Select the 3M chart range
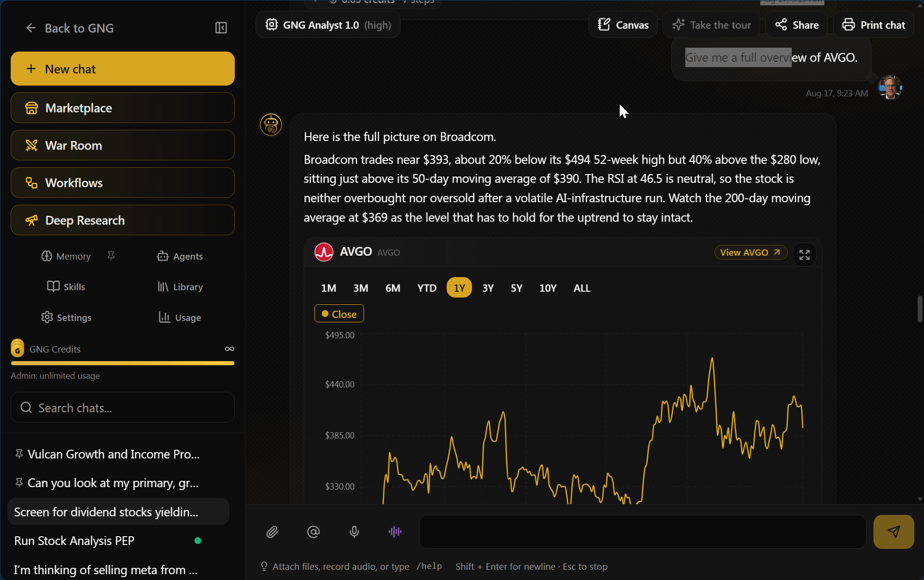This screenshot has width=924, height=580. point(361,288)
